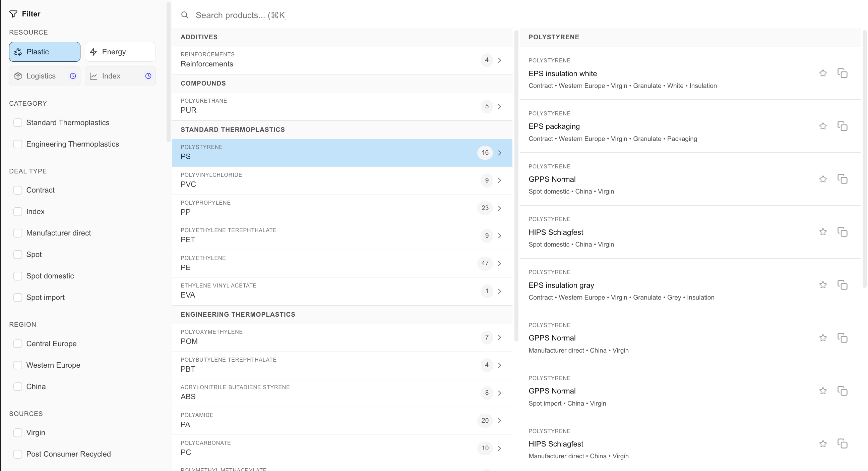Click the Filter funnel icon
Viewport: 868px width, 471px height.
coord(13,14)
